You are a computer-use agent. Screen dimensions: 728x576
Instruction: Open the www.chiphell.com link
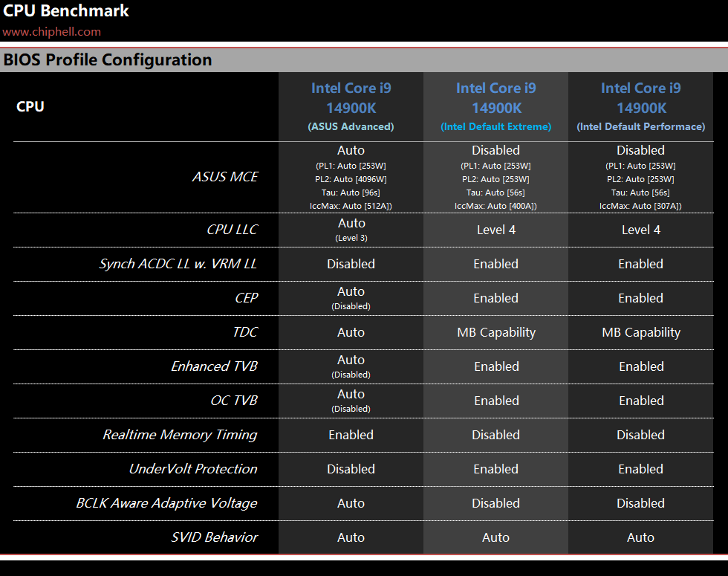(51, 31)
